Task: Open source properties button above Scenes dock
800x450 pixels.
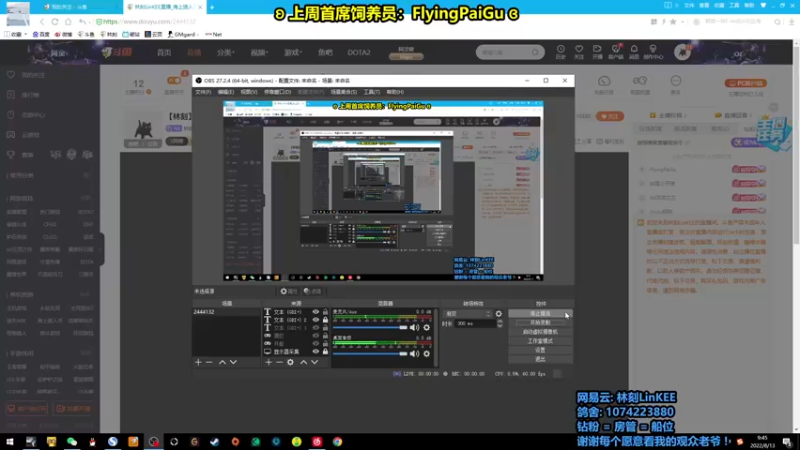Action: pos(289,291)
